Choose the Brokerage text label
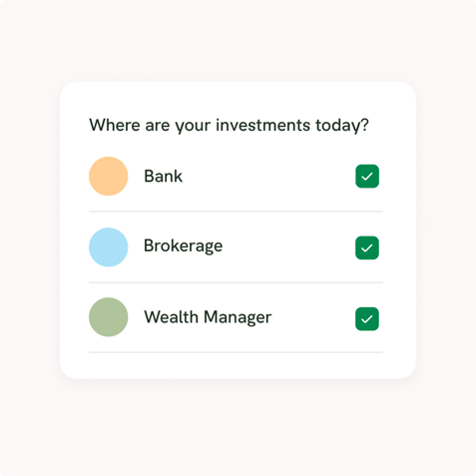This screenshot has width=476, height=476. pyautogui.click(x=184, y=246)
